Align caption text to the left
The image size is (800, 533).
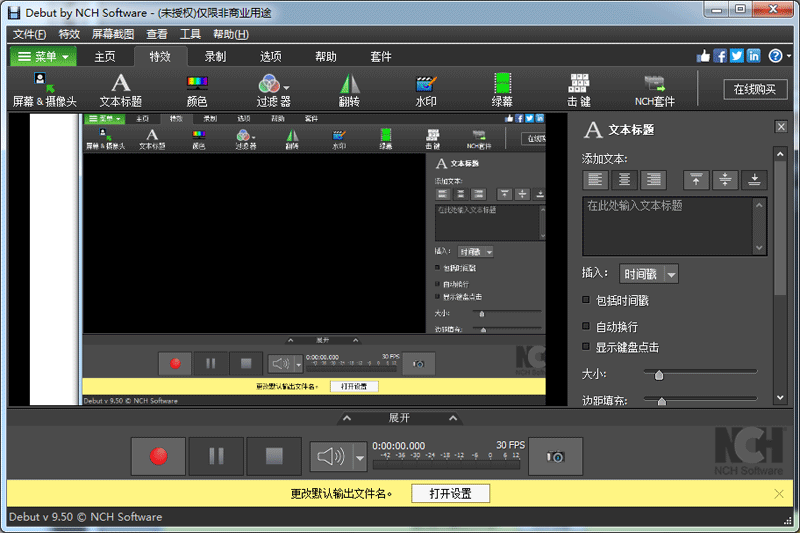(595, 180)
